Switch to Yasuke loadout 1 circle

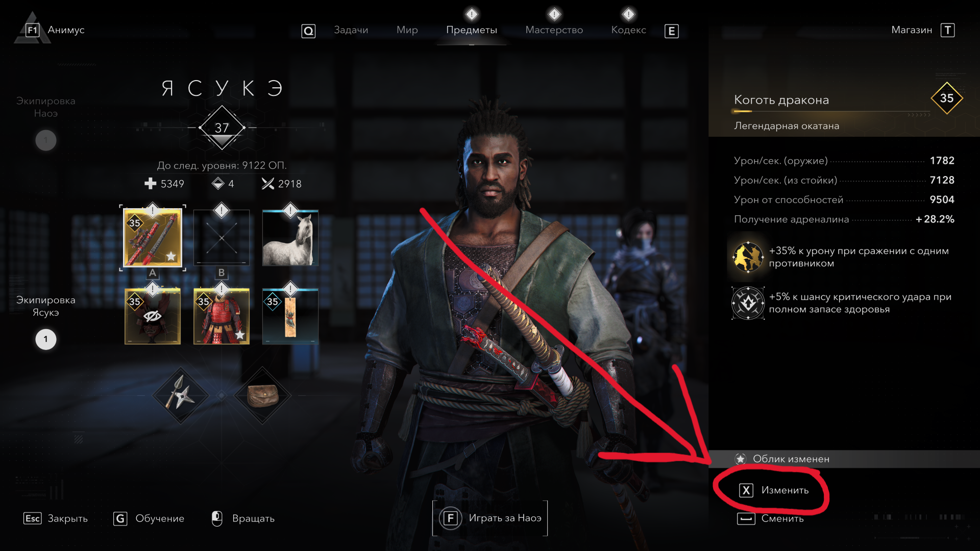pyautogui.click(x=46, y=339)
